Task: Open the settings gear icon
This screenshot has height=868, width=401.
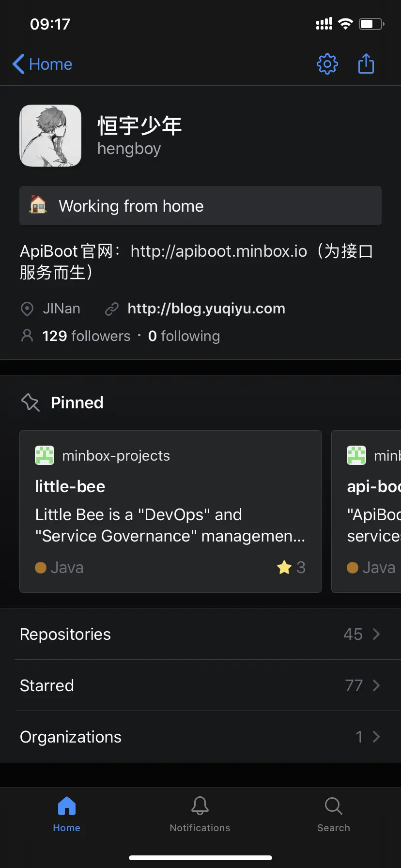Action: [327, 64]
